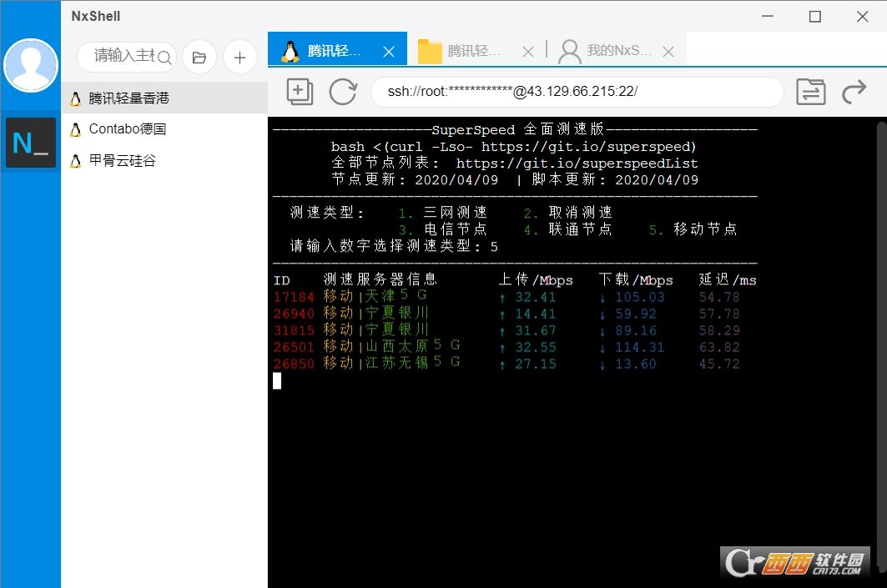Select the Contabo德国 host
The image size is (887, 588).
pyautogui.click(x=164, y=129)
